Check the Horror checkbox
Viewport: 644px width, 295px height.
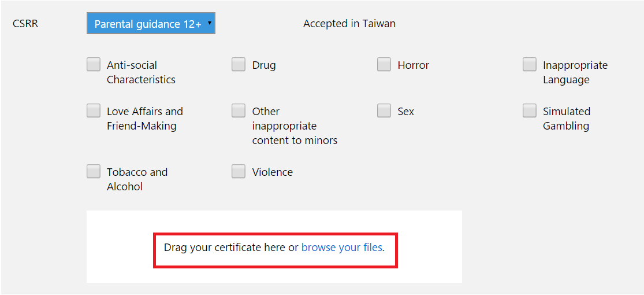(x=384, y=65)
